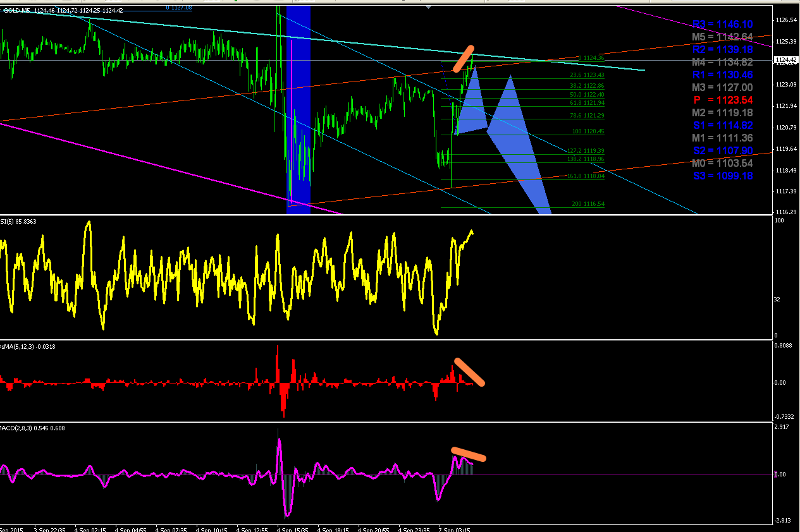Click the '4 Sep 07:35' time axis label

171,529
